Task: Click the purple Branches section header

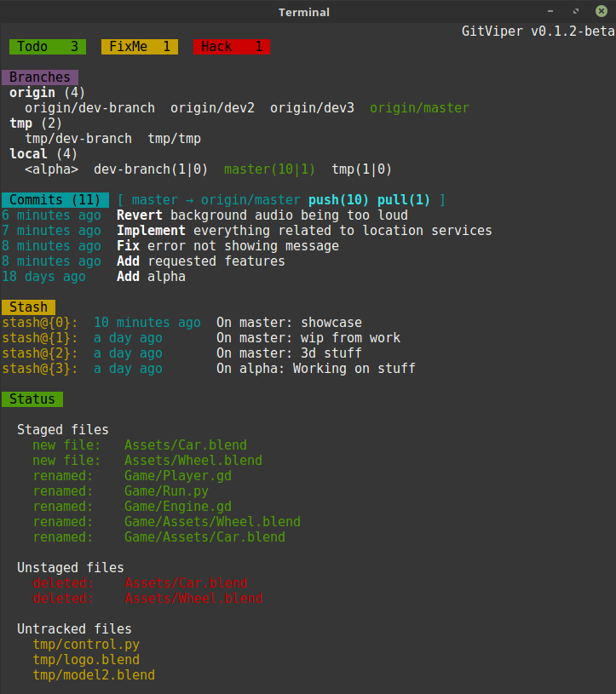Action: click(x=40, y=77)
